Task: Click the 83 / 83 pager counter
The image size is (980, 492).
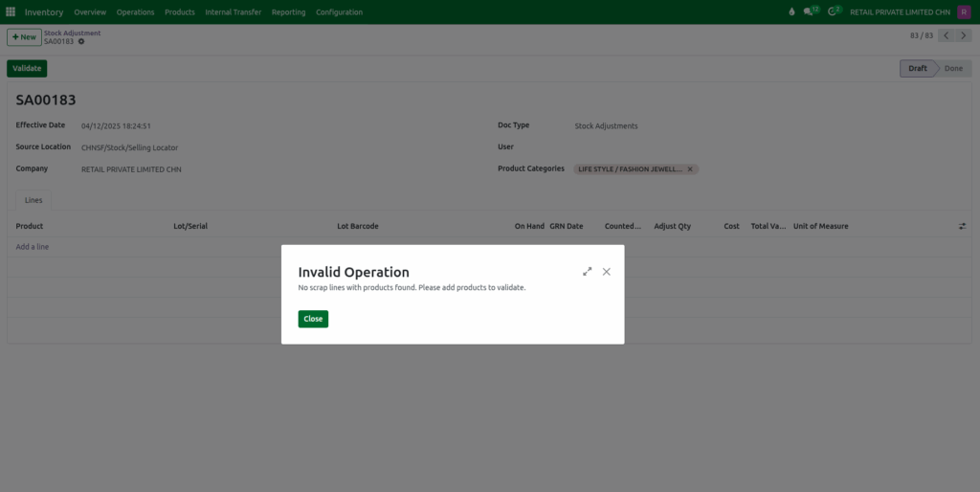Action: (922, 35)
